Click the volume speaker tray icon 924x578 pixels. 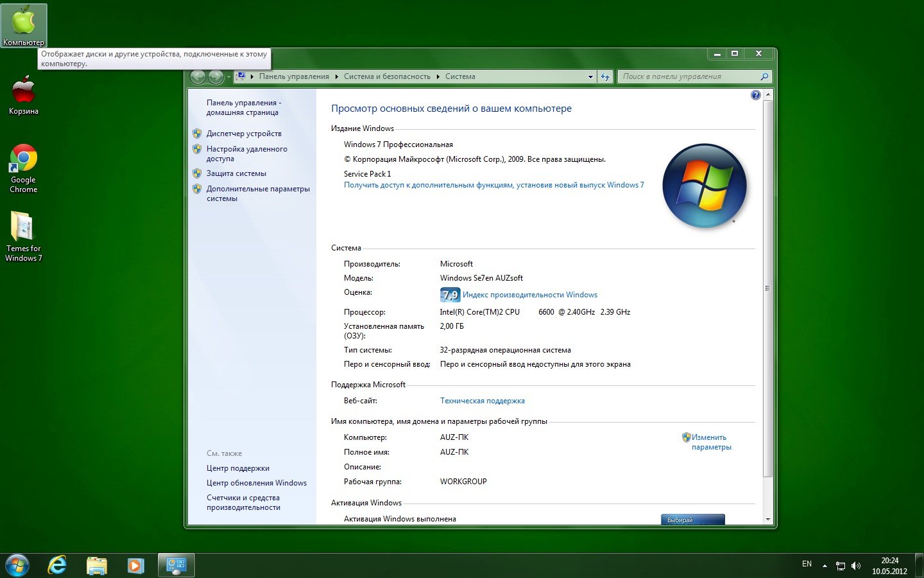coord(855,566)
